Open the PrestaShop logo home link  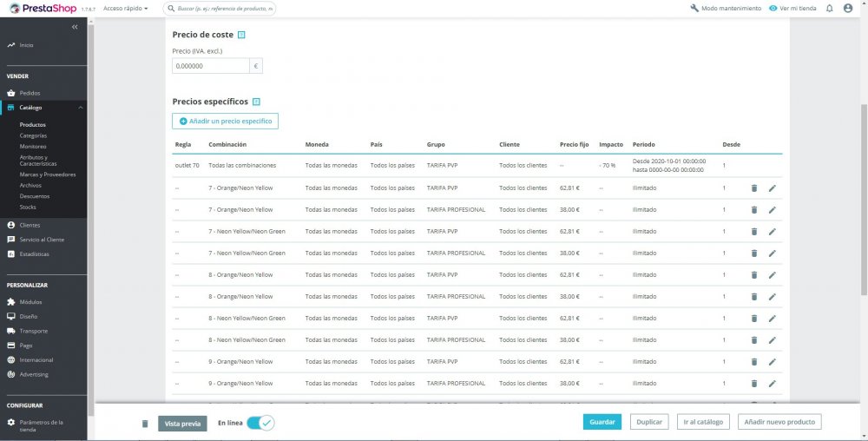(43, 9)
